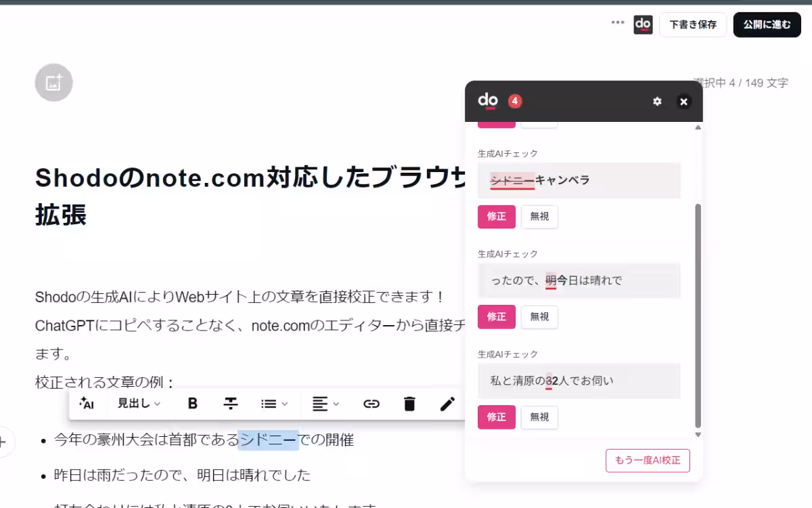Viewport: 812px width, 508px height.
Task: Click the Shodo 'do' logo in the panel header
Action: coord(489,100)
